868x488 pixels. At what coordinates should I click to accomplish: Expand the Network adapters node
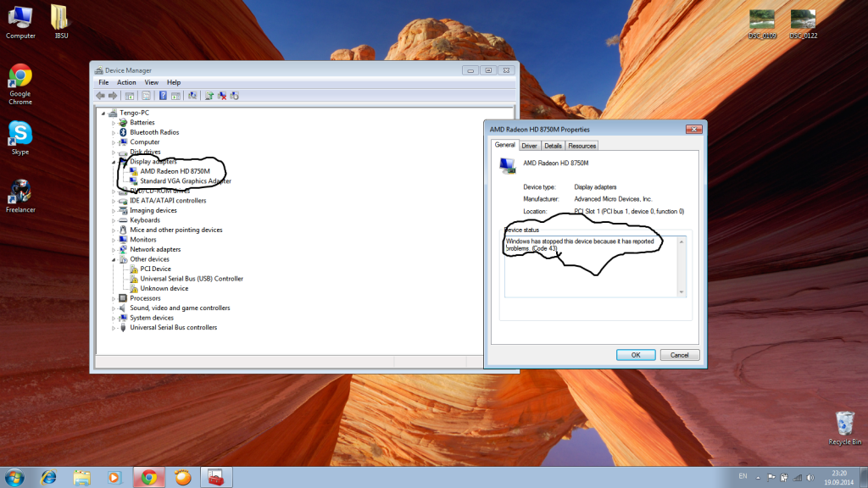(x=114, y=250)
